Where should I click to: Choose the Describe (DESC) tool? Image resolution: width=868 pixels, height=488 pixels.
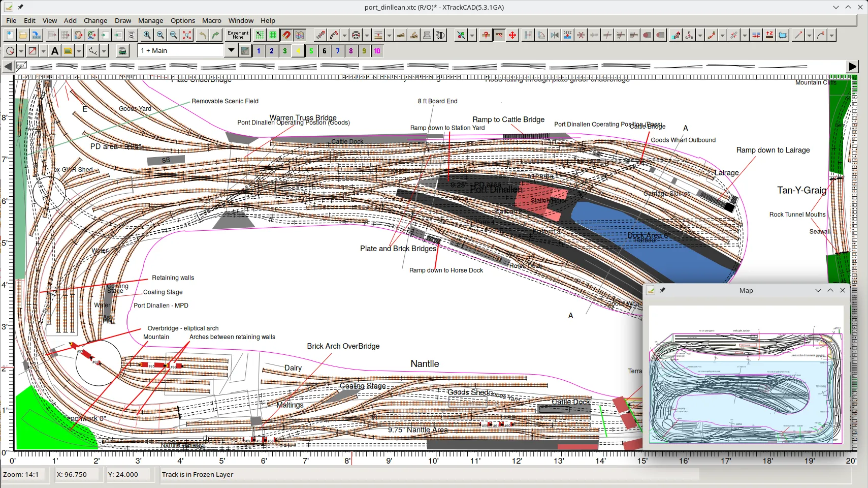568,35
